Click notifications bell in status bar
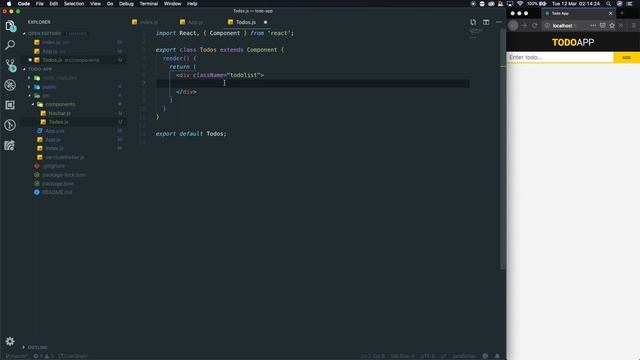This screenshot has width=640, height=360. (x=497, y=356)
